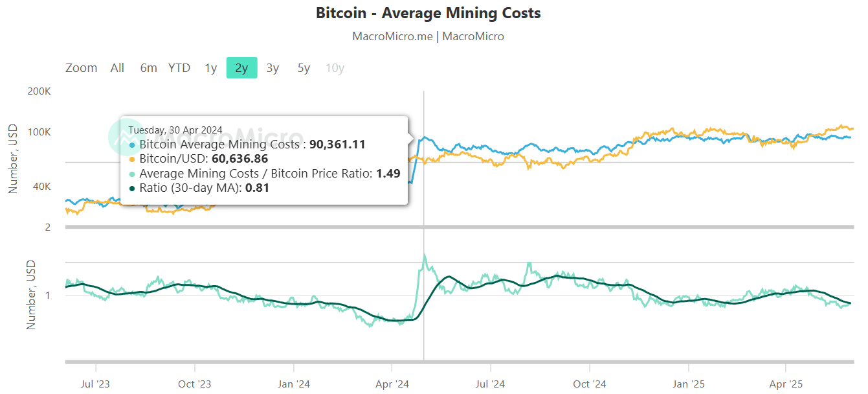Click the light green dot beside Price Ratio

pos(133,174)
